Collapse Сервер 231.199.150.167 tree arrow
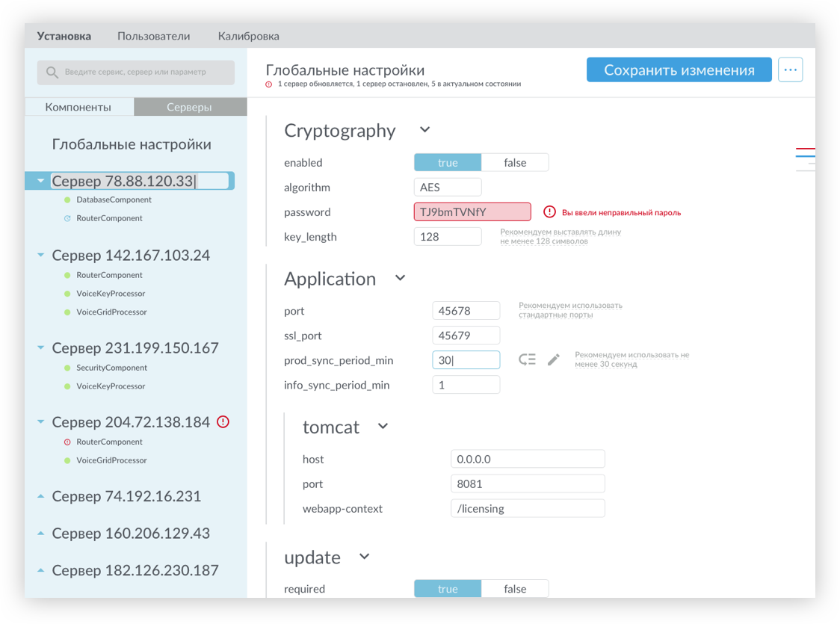Screen dimensions: 840x624 [x=40, y=347]
